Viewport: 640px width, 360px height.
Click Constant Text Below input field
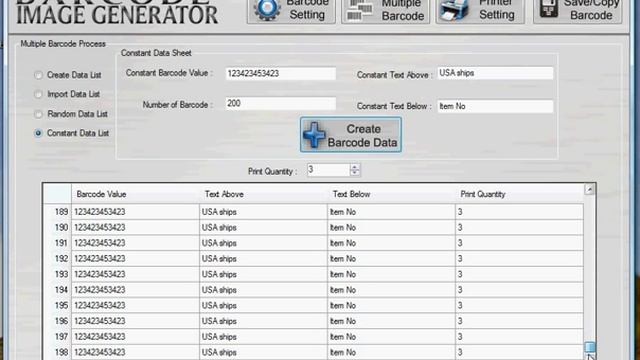495,106
